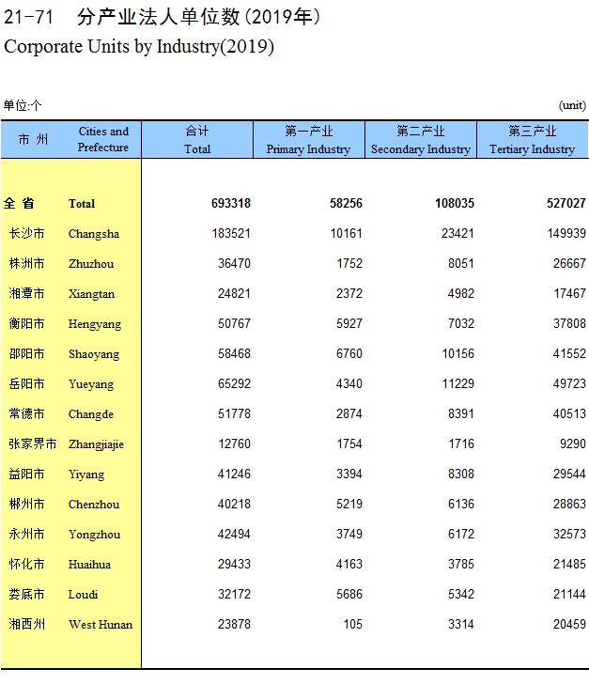
Task: Click Yongzhou primary value 3749
Action: (349, 535)
